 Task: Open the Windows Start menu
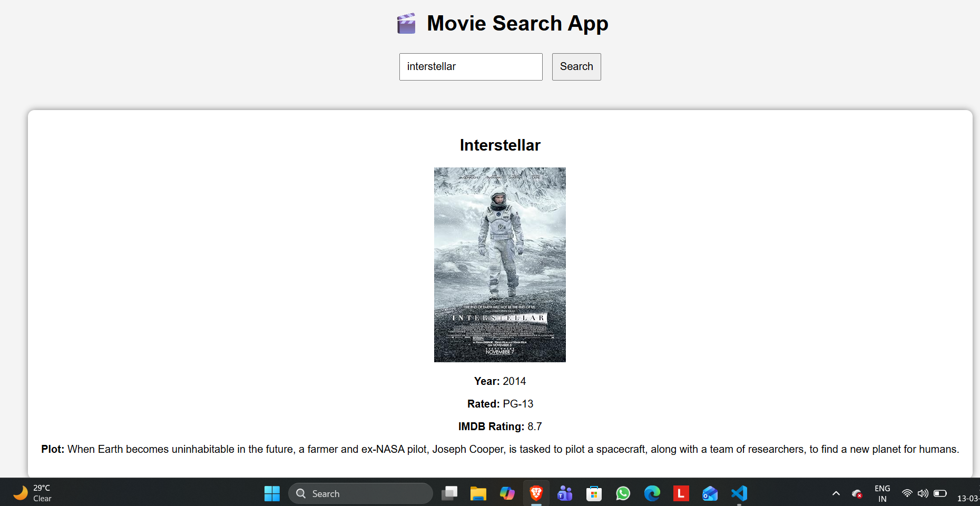[272, 493]
